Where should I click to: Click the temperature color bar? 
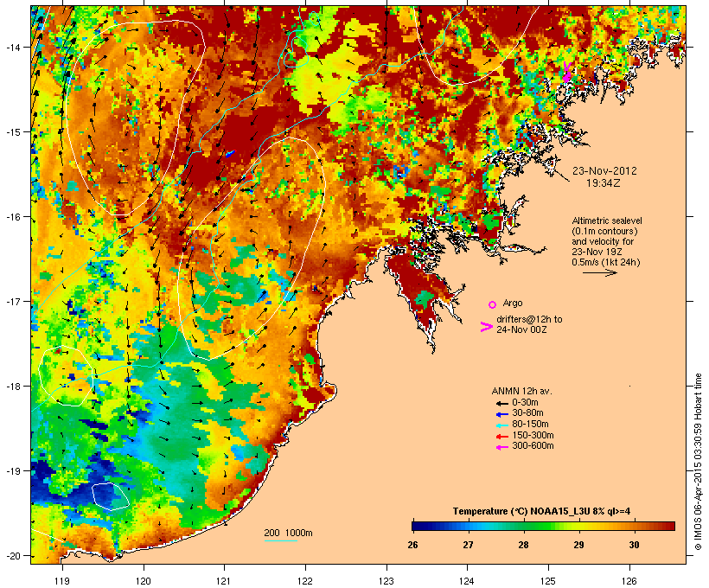point(543,526)
